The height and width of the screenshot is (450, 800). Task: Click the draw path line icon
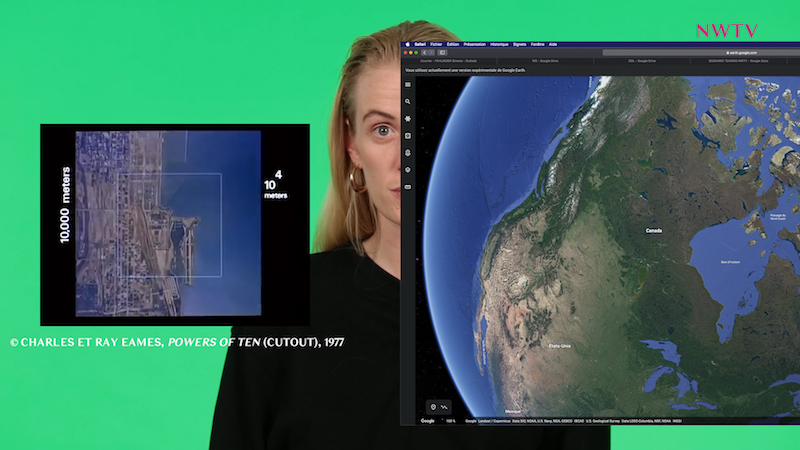(443, 406)
